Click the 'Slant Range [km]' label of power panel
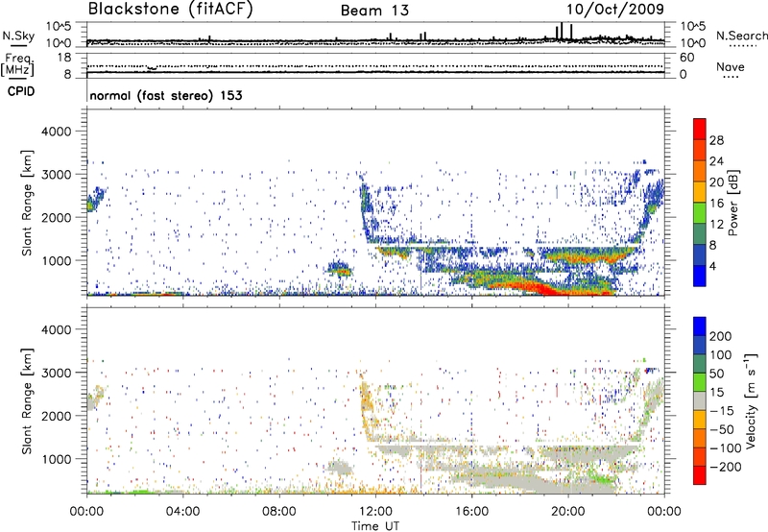The height and width of the screenshot is (532, 768). [x=27, y=203]
